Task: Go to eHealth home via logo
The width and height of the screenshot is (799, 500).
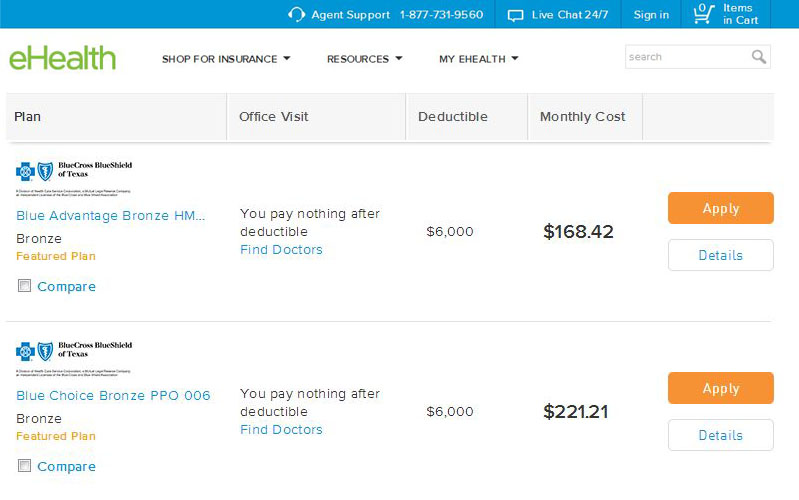Action: 62,58
